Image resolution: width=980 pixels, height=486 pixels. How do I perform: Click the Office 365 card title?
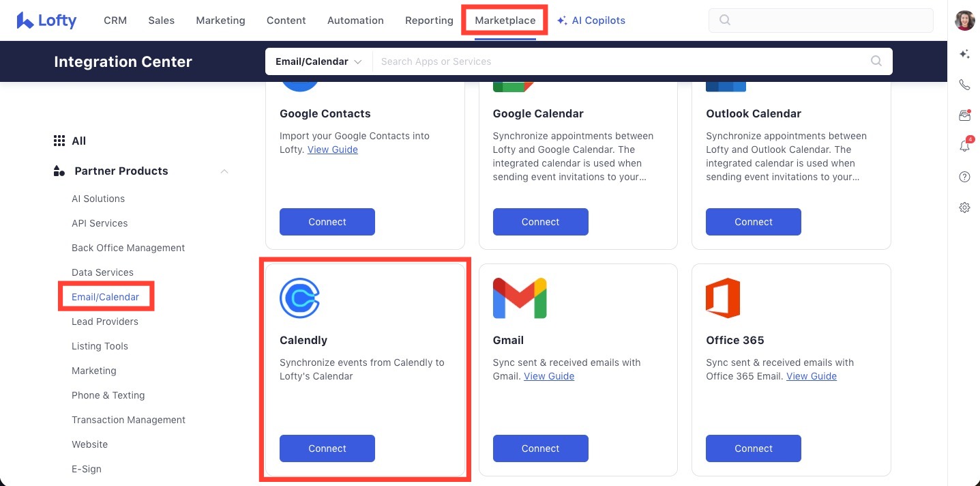tap(735, 340)
